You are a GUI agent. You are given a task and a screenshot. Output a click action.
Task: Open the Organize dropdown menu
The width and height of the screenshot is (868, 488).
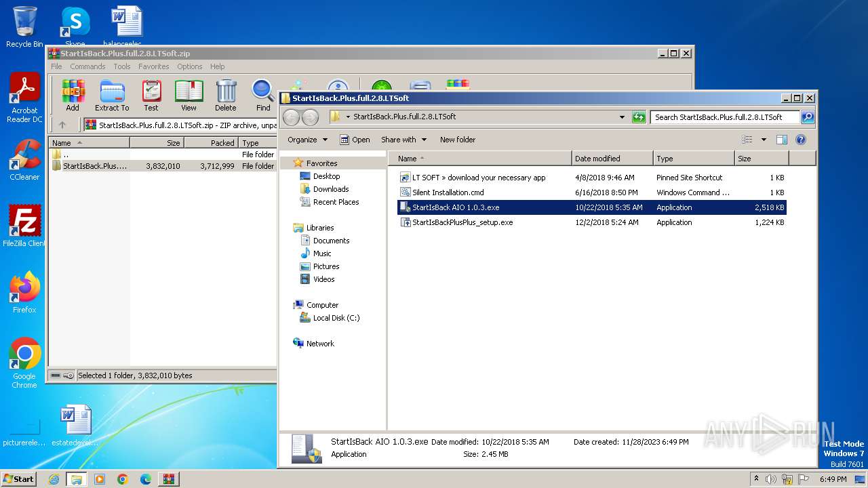point(307,140)
